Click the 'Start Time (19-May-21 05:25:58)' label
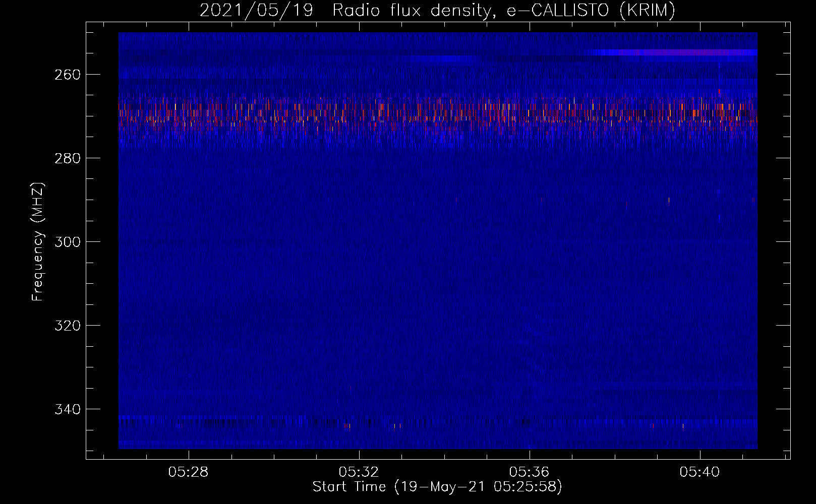The image size is (816, 504). [437, 487]
